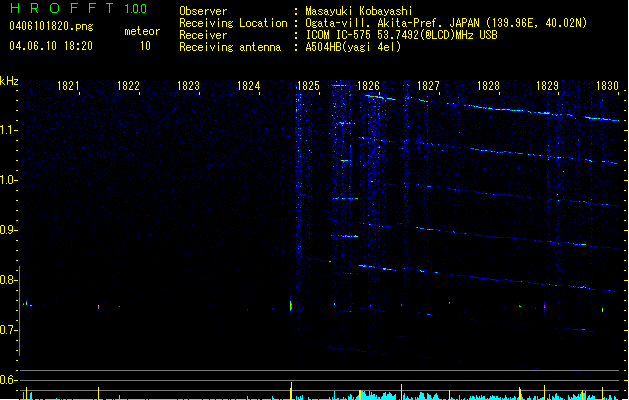Click the '1827' time axis label
Viewport: 629px width, 400px height.
click(428, 86)
